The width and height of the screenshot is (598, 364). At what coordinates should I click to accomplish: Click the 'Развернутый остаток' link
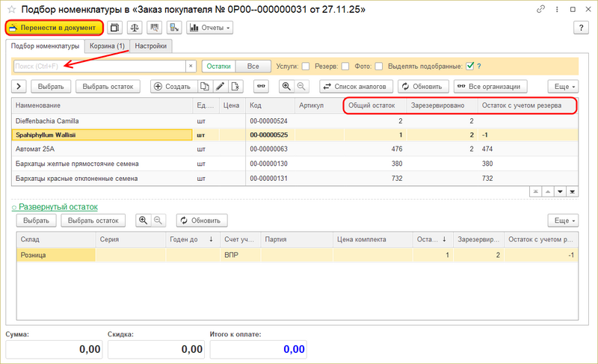[58, 206]
